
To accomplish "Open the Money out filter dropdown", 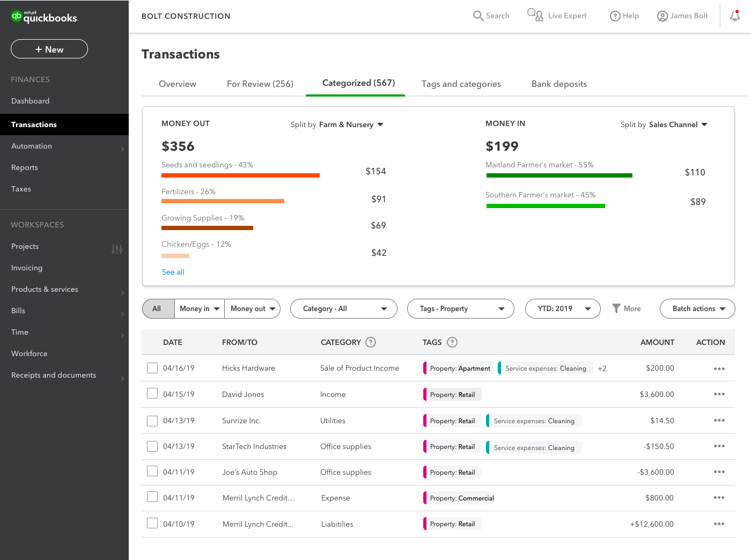I will point(252,308).
